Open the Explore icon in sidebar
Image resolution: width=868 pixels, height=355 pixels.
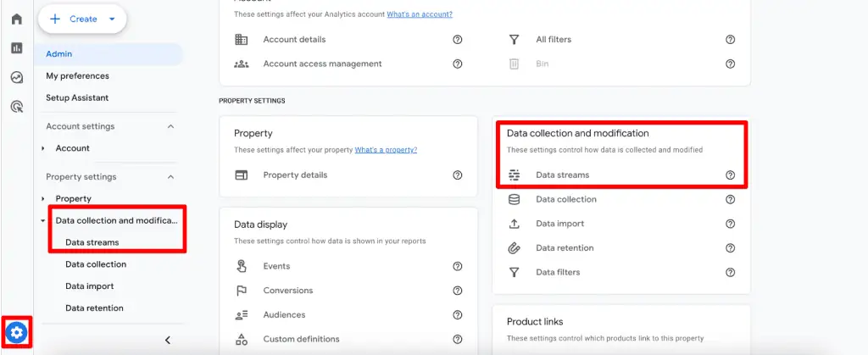point(17,77)
